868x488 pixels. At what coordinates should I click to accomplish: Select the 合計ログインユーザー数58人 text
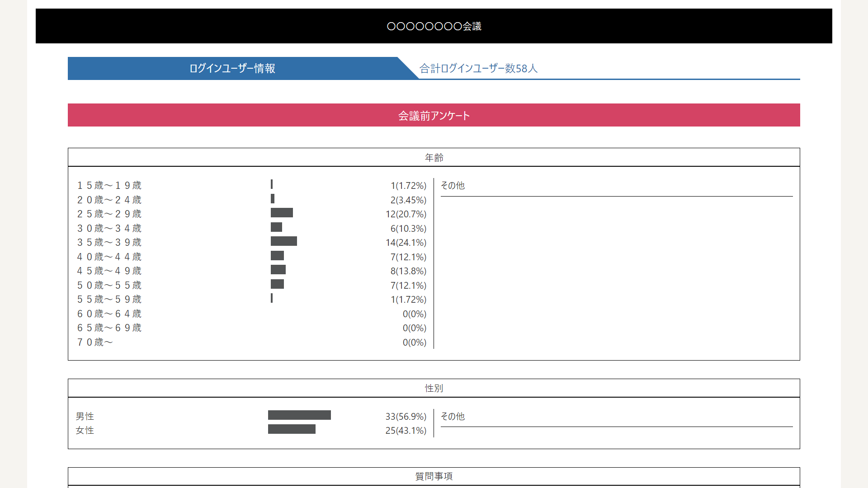click(478, 68)
